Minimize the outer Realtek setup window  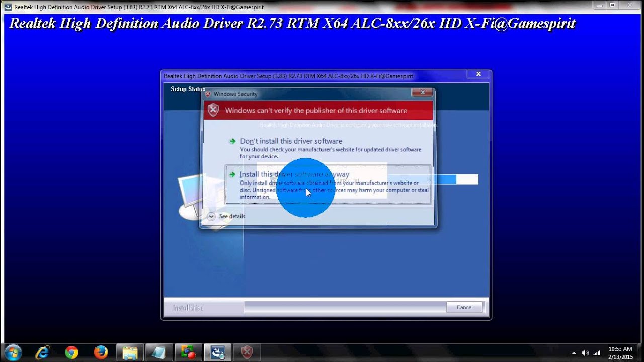(599, 5)
